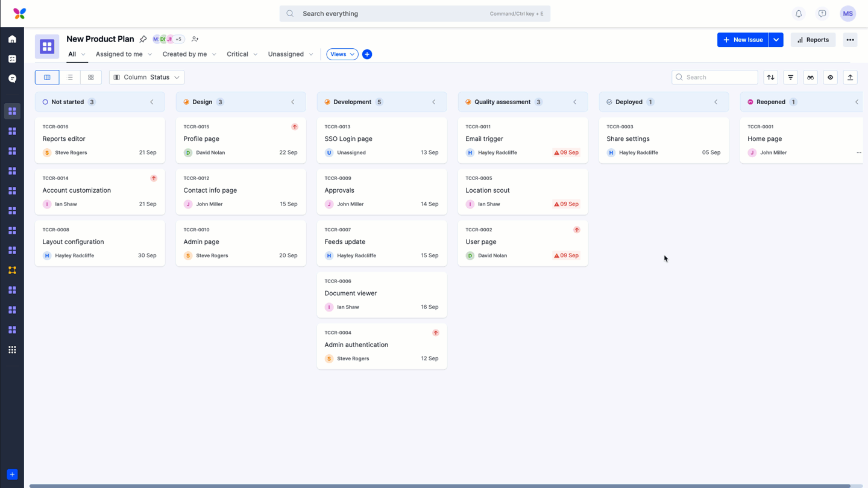Collapse the Quality assessment column
The height and width of the screenshot is (488, 868).
(575, 102)
